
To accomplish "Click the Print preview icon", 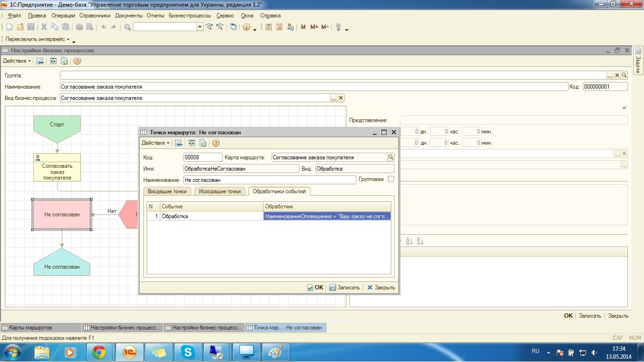I will 90,27.
